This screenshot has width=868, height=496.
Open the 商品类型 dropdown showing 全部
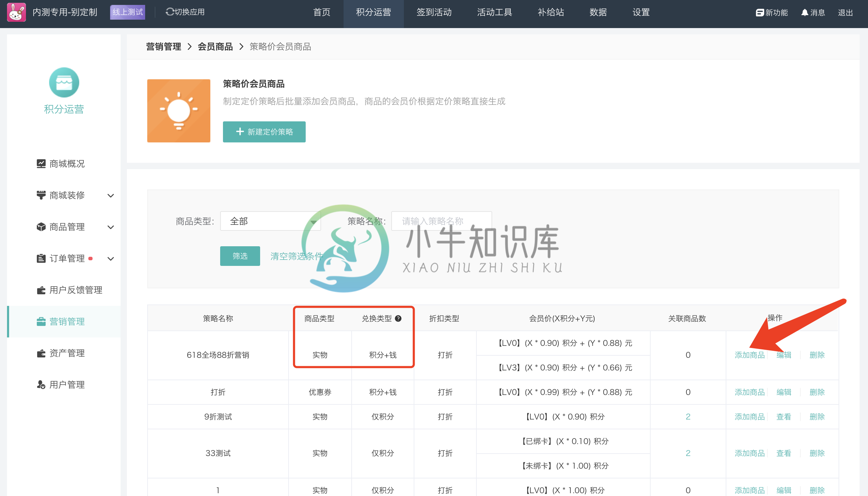click(270, 221)
